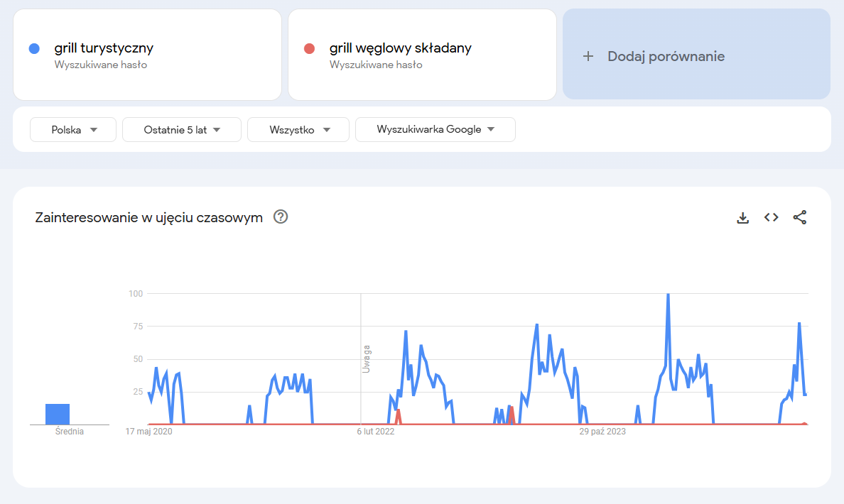Click the Średnia label under the bar
Screen dimensions: 844x504
[x=70, y=432]
